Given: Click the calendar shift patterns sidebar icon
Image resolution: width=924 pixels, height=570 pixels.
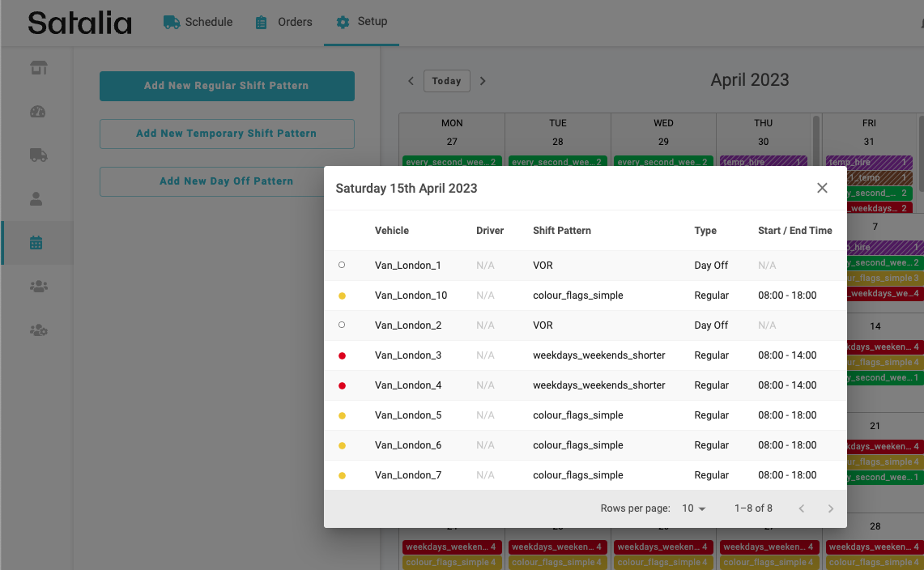Looking at the screenshot, I should 36,242.
